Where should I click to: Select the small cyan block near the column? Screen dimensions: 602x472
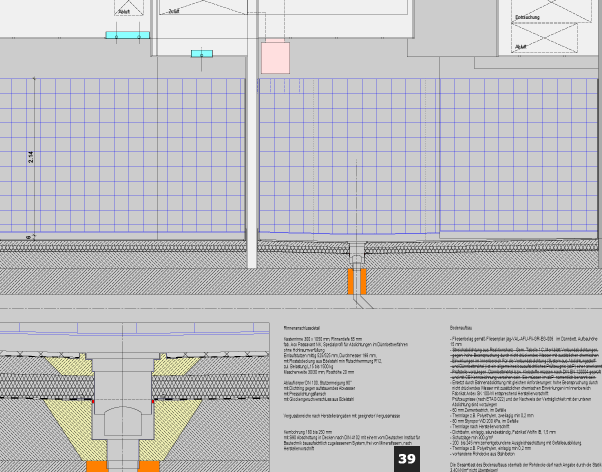(x=203, y=52)
